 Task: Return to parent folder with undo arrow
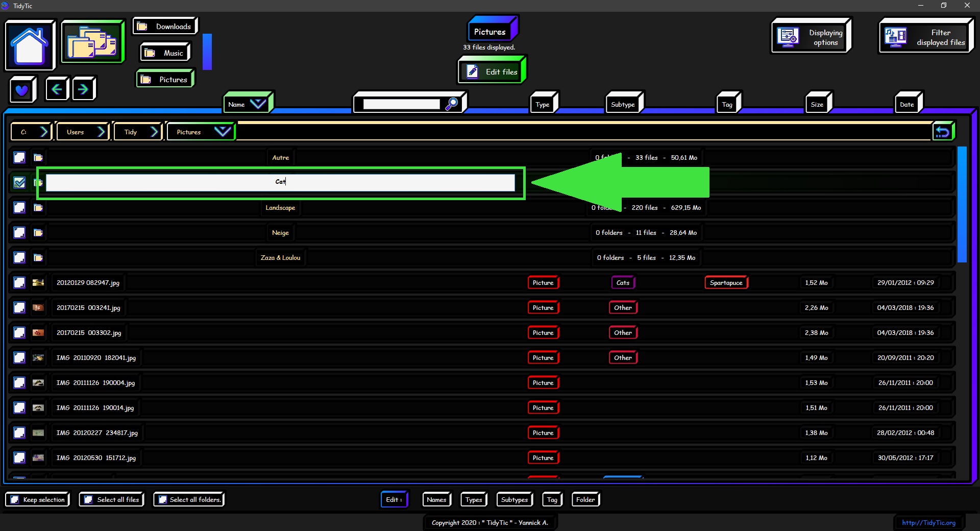coord(943,132)
